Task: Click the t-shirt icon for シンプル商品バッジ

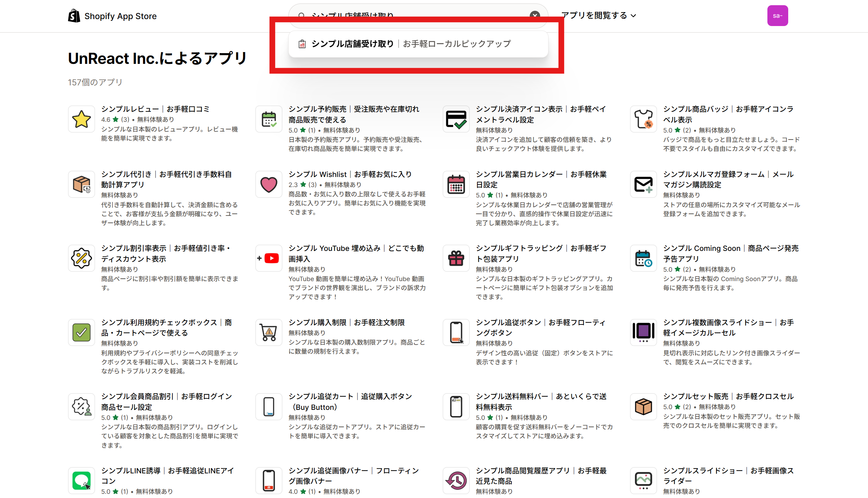Action: pos(644,119)
